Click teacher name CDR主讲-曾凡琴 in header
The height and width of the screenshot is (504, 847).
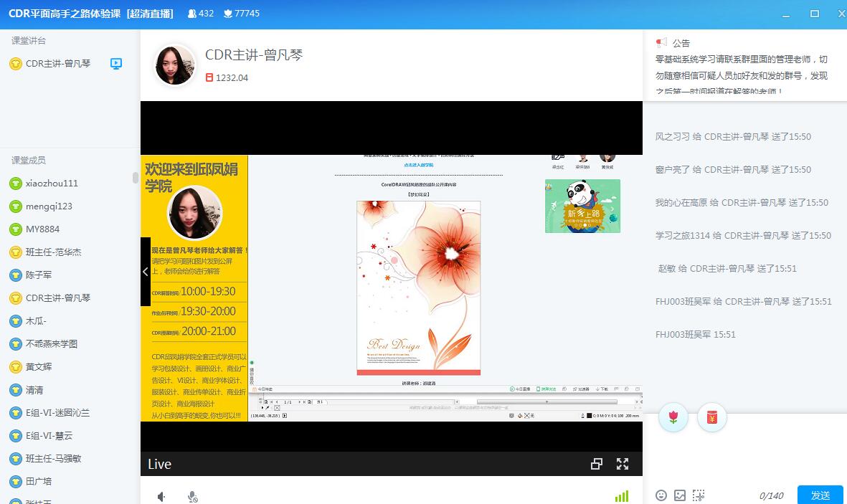click(254, 55)
